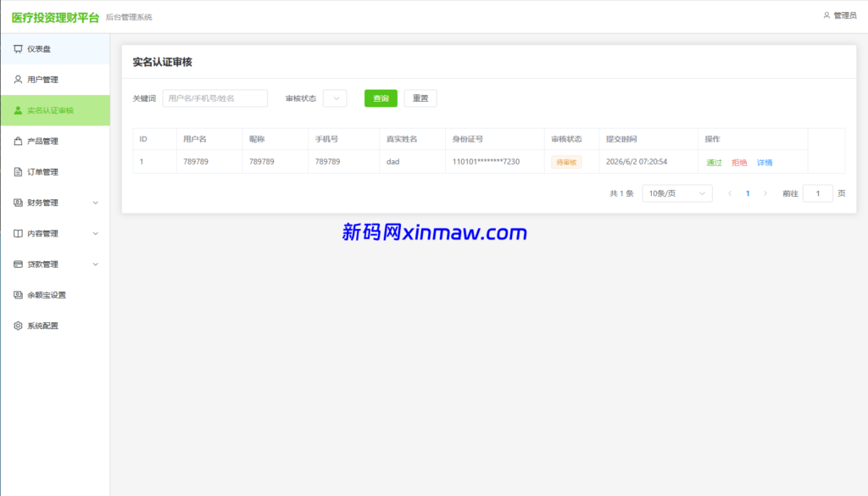Click the ID number 110101********7230
The image size is (868, 496).
[x=486, y=162]
